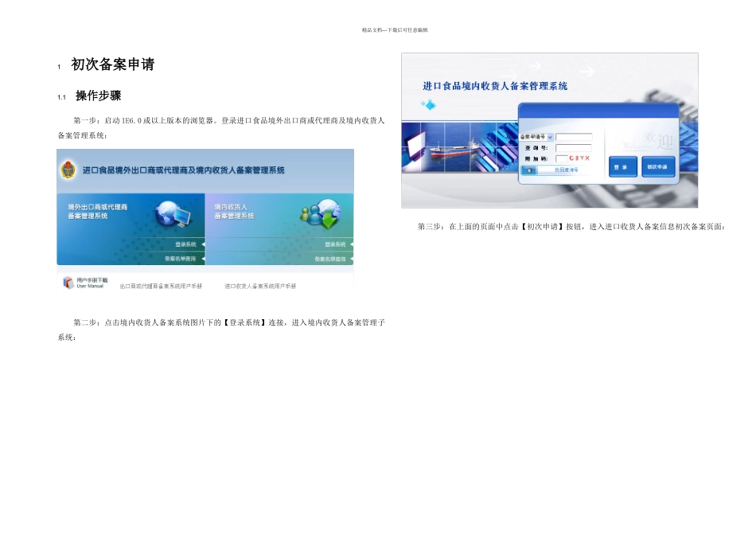Click the globe and monitor icon
The image size is (756, 535).
[x=173, y=213]
